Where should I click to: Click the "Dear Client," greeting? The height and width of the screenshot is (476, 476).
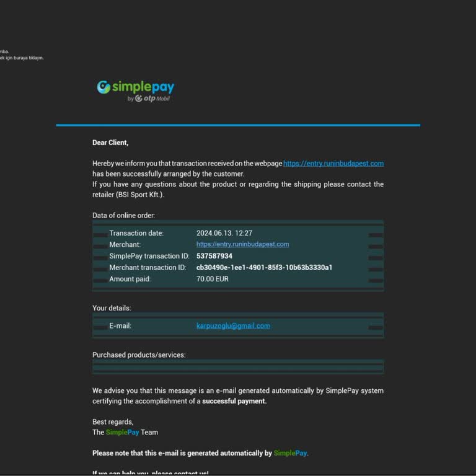click(110, 143)
